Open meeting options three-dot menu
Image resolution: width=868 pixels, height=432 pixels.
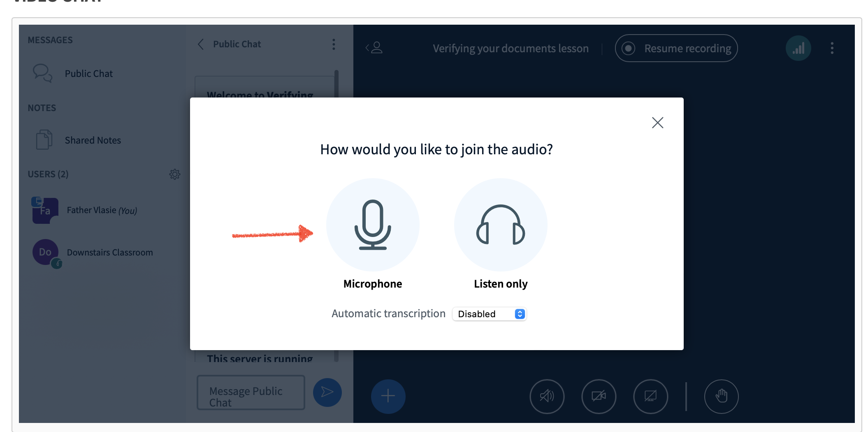click(x=832, y=49)
